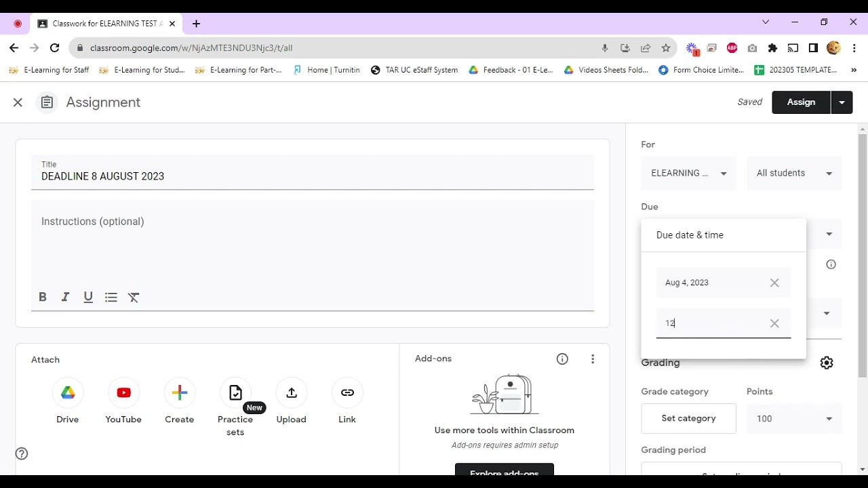Toggle underline formatting in instructions

point(88,297)
